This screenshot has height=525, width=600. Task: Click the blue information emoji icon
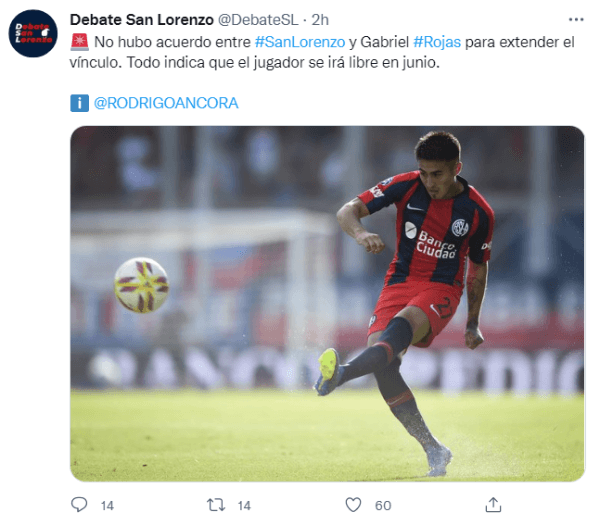79,103
